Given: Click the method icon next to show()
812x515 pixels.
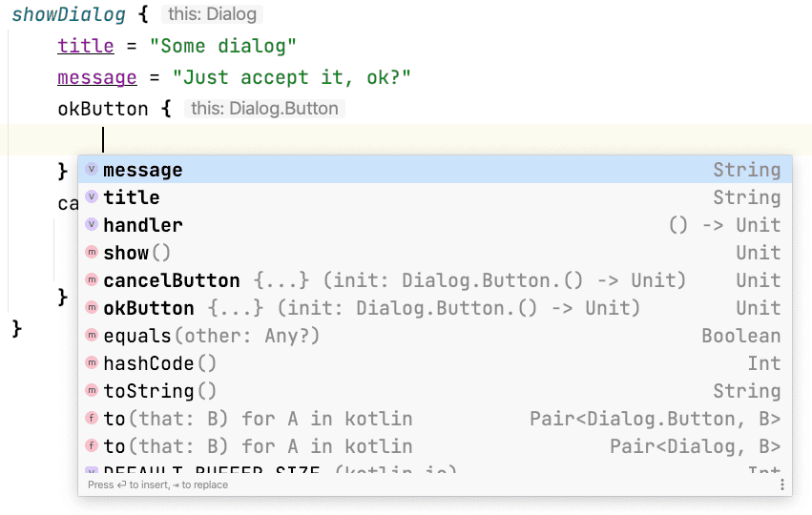Looking at the screenshot, I should pyautogui.click(x=92, y=253).
